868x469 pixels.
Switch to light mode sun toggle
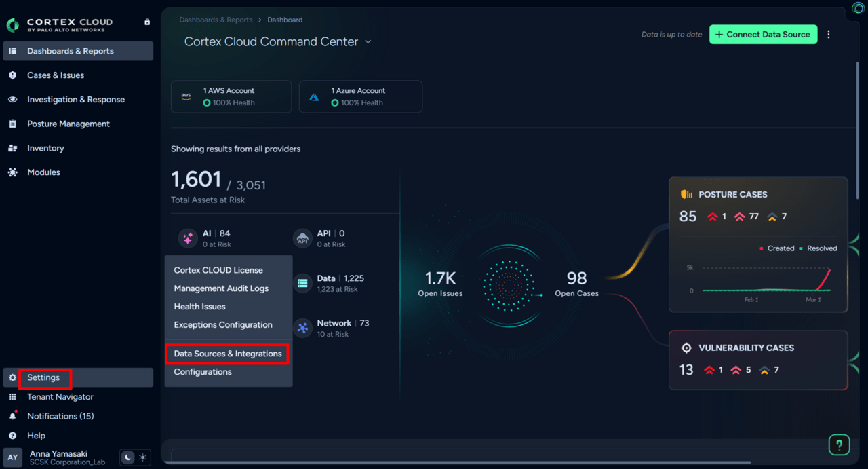click(142, 457)
